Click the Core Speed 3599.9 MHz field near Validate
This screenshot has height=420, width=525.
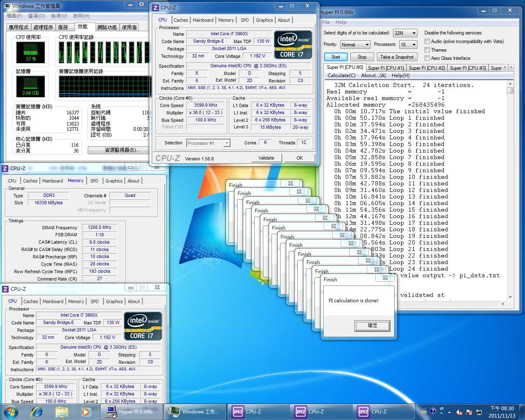coord(205,105)
